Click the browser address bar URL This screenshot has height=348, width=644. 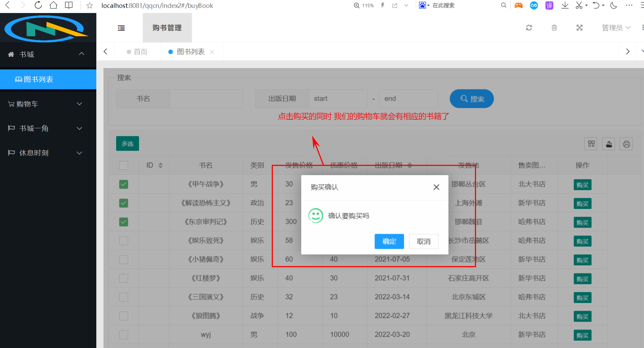pyautogui.click(x=157, y=5)
